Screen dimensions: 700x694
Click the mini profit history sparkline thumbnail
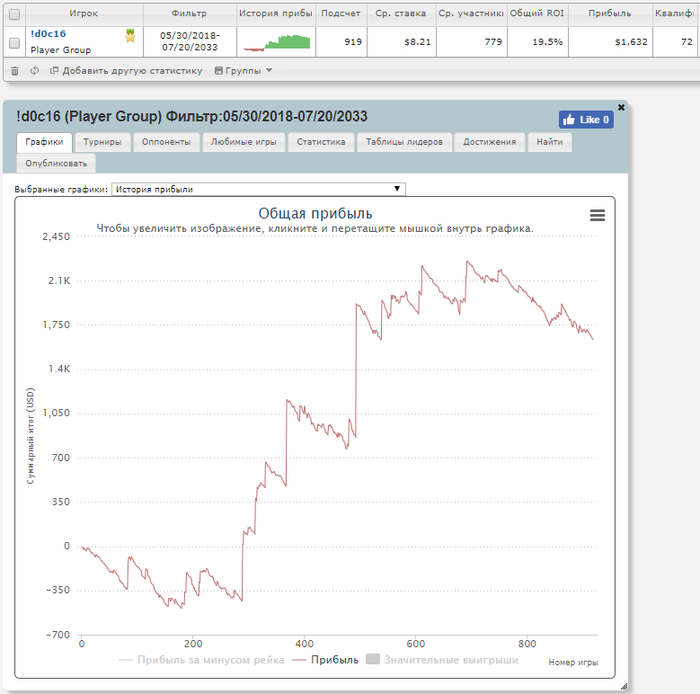(x=276, y=42)
